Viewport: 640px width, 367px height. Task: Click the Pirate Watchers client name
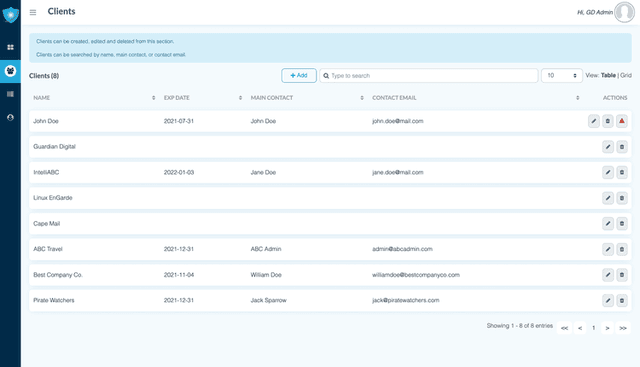(54, 300)
